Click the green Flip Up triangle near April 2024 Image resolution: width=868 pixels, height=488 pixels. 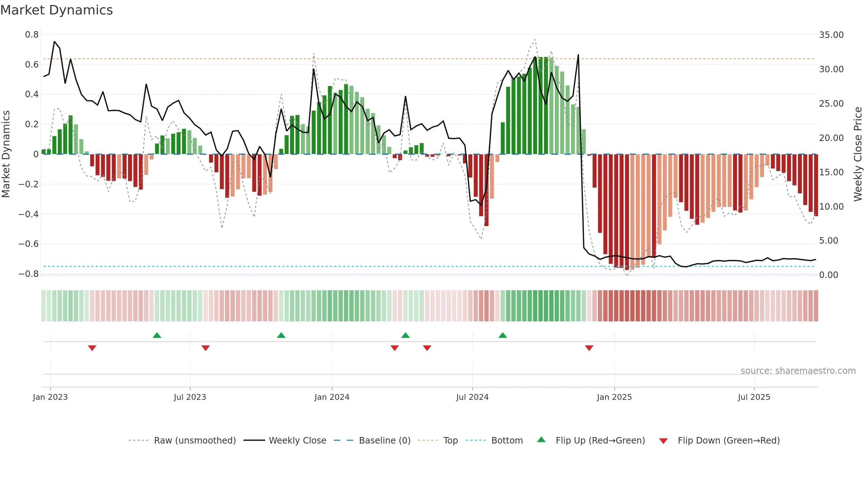click(405, 335)
